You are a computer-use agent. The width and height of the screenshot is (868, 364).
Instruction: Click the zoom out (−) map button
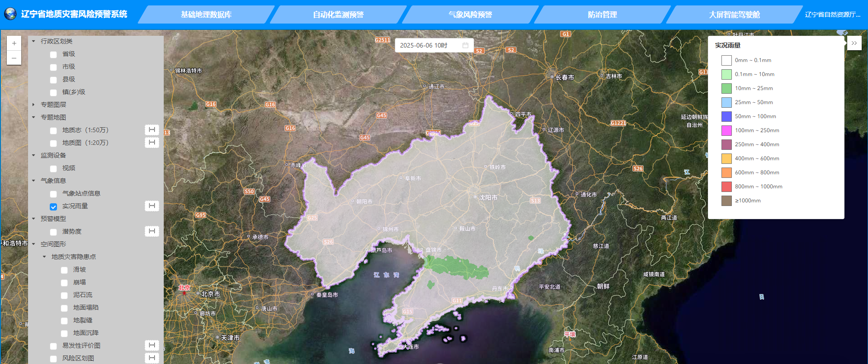click(14, 58)
